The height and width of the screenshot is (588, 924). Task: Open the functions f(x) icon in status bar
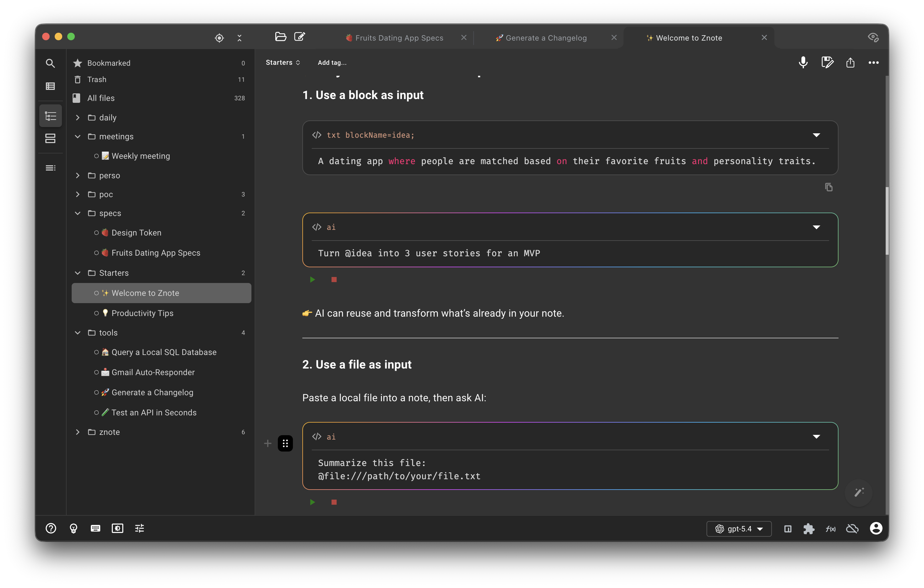830,529
